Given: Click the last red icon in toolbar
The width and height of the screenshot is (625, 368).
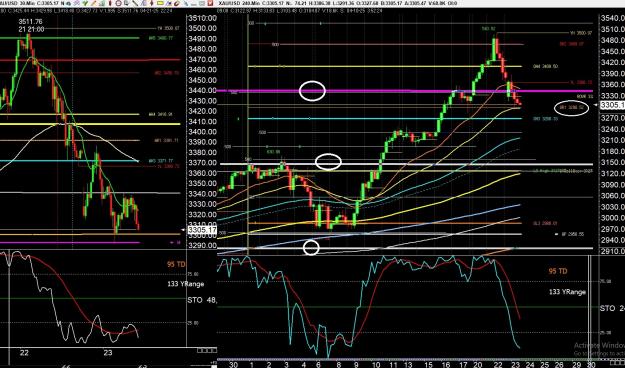Looking at the screenshot, I should tap(211, 3).
